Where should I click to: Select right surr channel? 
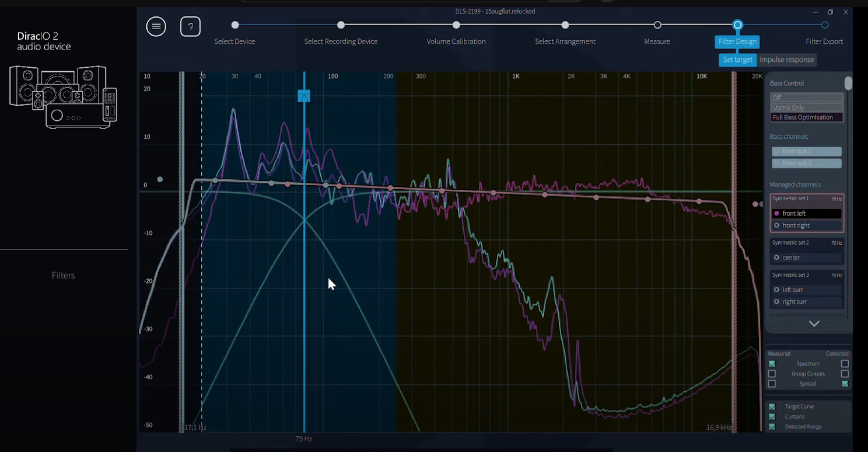807,302
